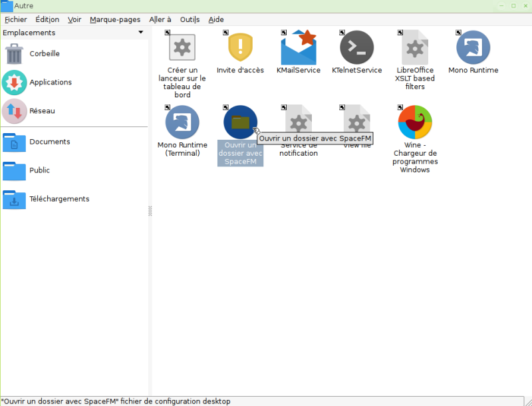Open the Téléchargements folder icon

coord(14,199)
